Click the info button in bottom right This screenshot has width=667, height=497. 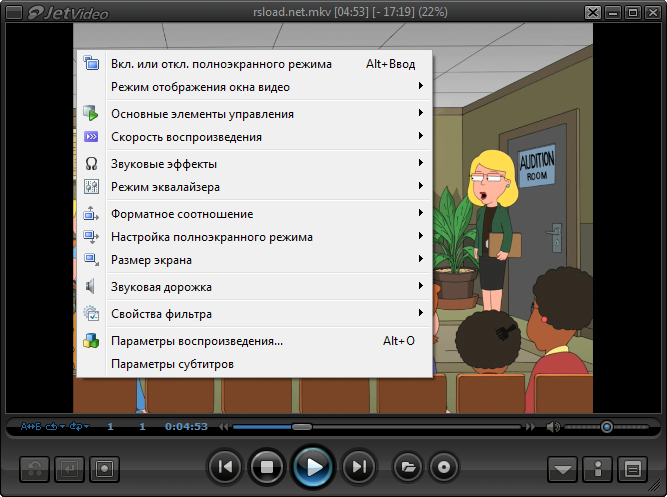click(598, 469)
